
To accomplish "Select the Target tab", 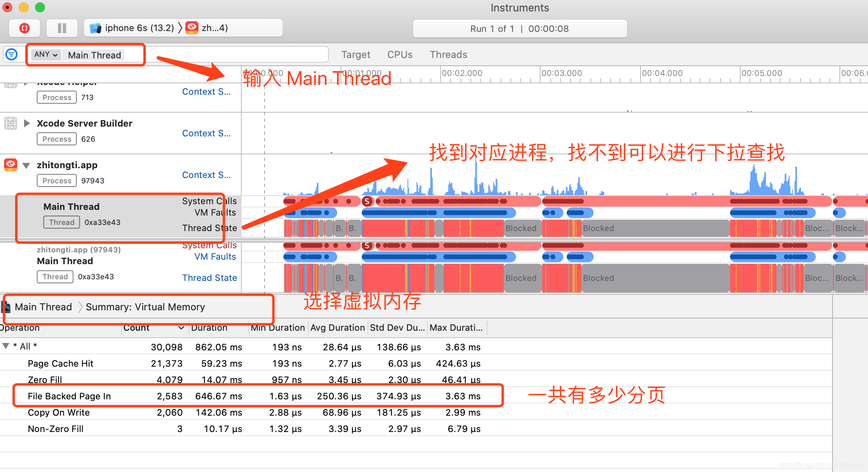I will [x=356, y=55].
